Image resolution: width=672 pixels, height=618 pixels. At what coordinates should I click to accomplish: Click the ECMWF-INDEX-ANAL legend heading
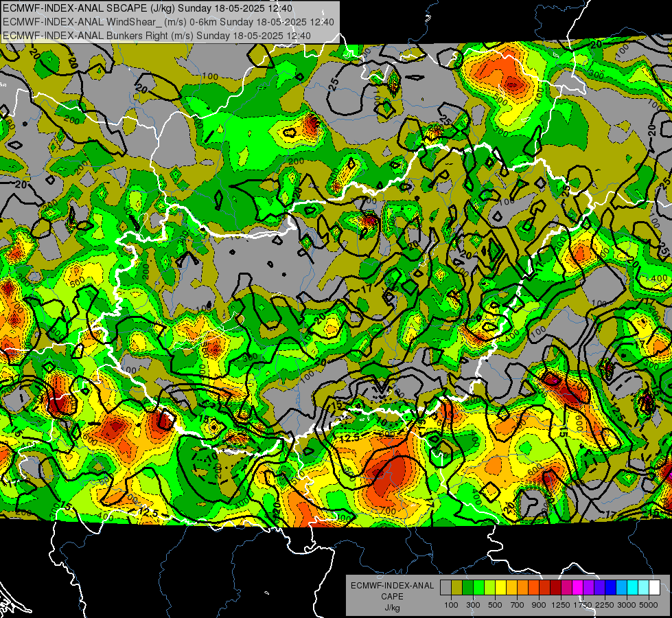click(392, 586)
